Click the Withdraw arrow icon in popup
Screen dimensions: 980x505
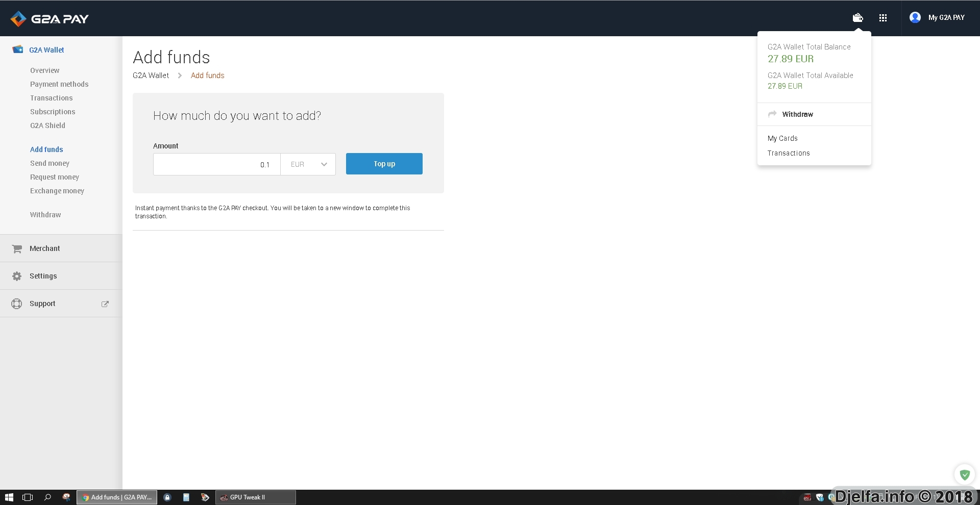[x=772, y=114]
